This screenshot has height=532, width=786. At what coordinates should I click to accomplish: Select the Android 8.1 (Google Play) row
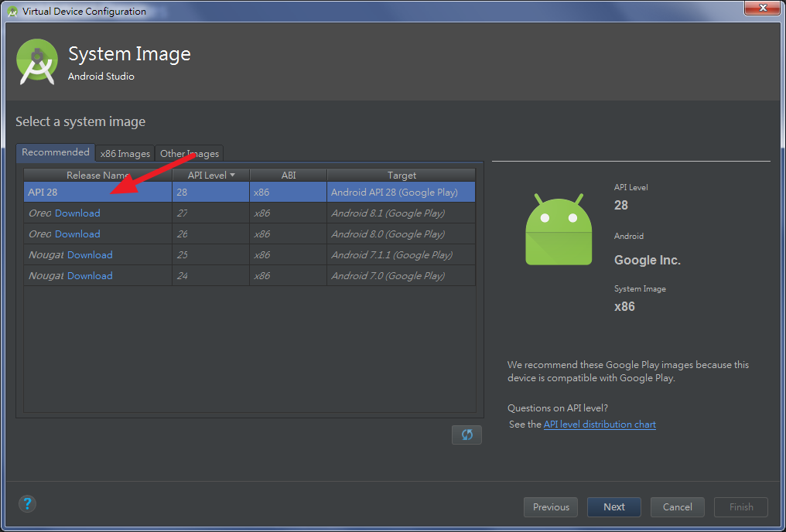point(249,213)
